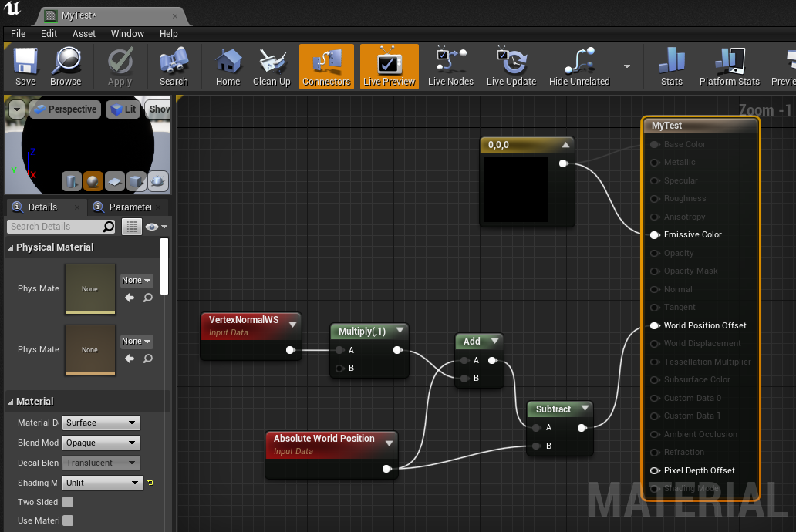The height and width of the screenshot is (532, 796).
Task: Change Shading Model via the Unlit dropdown
Action: pos(101,482)
